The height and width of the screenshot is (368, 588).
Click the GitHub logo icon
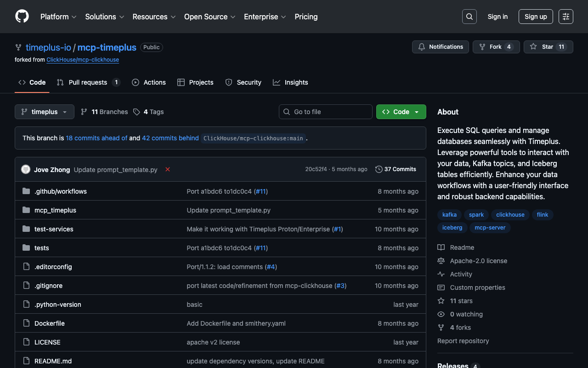22,17
